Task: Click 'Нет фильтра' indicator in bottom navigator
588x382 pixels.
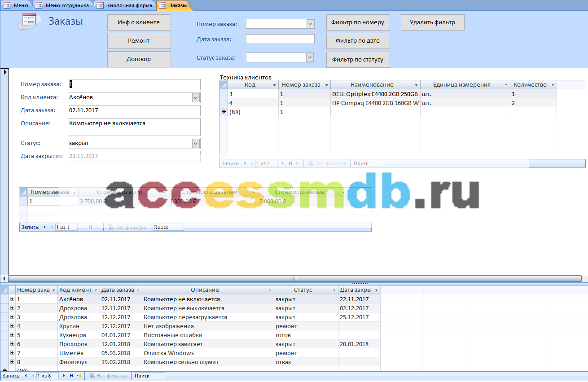Action: (x=108, y=376)
